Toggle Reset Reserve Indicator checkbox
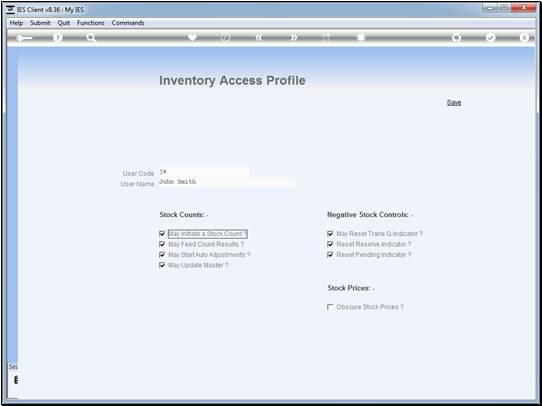This screenshot has width=542, height=406. pos(330,244)
